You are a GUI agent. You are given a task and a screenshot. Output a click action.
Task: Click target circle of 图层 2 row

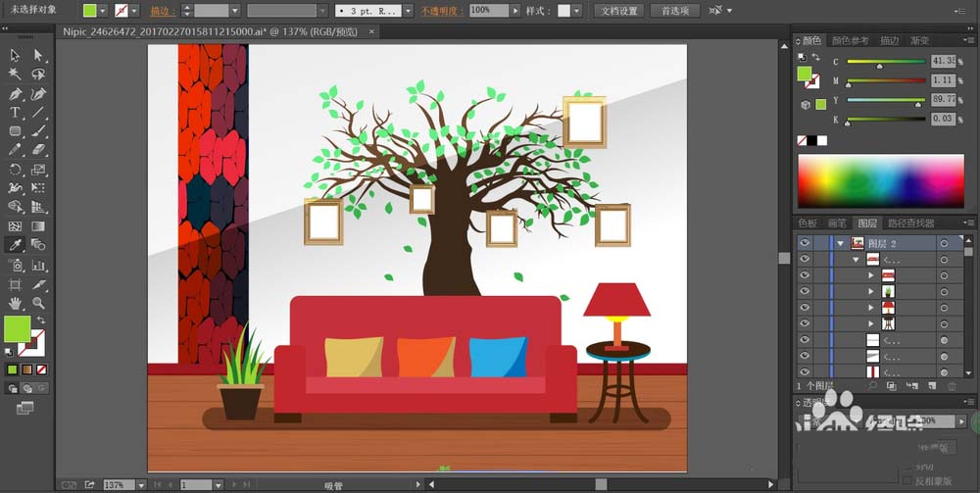coord(944,244)
